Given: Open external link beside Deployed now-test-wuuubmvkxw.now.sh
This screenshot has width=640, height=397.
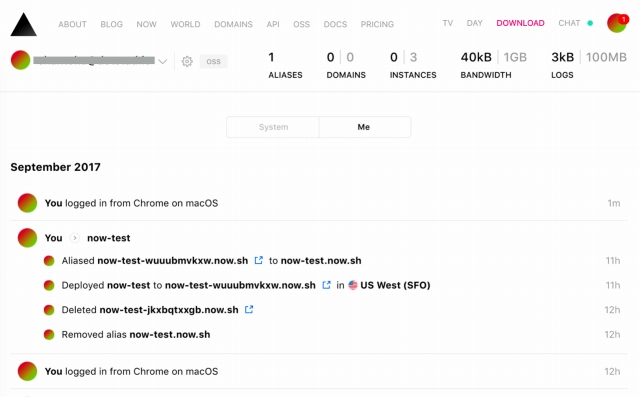Looking at the screenshot, I should point(326,285).
